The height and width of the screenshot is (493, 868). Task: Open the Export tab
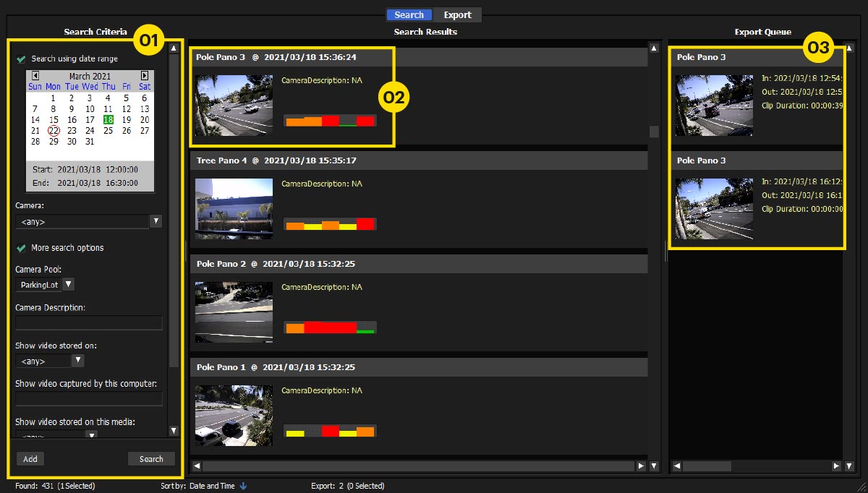coord(457,14)
